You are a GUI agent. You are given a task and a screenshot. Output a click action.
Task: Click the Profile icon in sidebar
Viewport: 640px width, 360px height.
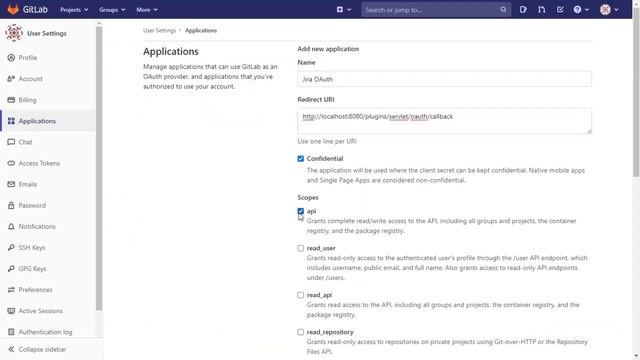click(11, 58)
